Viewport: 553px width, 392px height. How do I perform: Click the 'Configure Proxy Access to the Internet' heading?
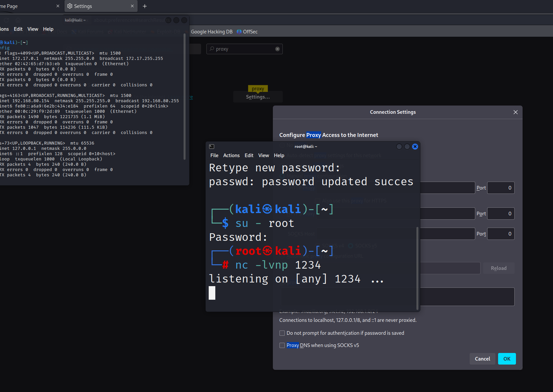pos(329,135)
